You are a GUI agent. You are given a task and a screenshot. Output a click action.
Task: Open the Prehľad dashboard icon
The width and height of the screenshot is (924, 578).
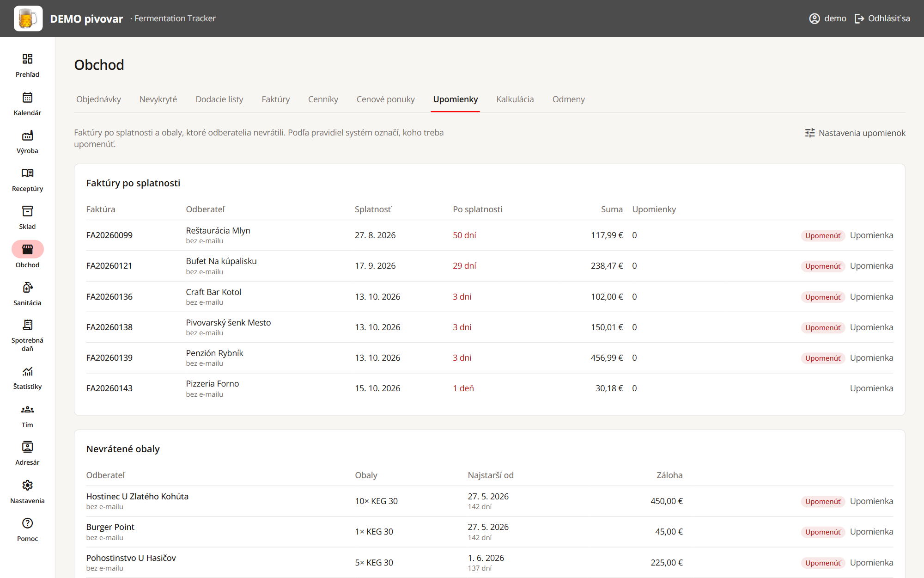pyautogui.click(x=27, y=59)
